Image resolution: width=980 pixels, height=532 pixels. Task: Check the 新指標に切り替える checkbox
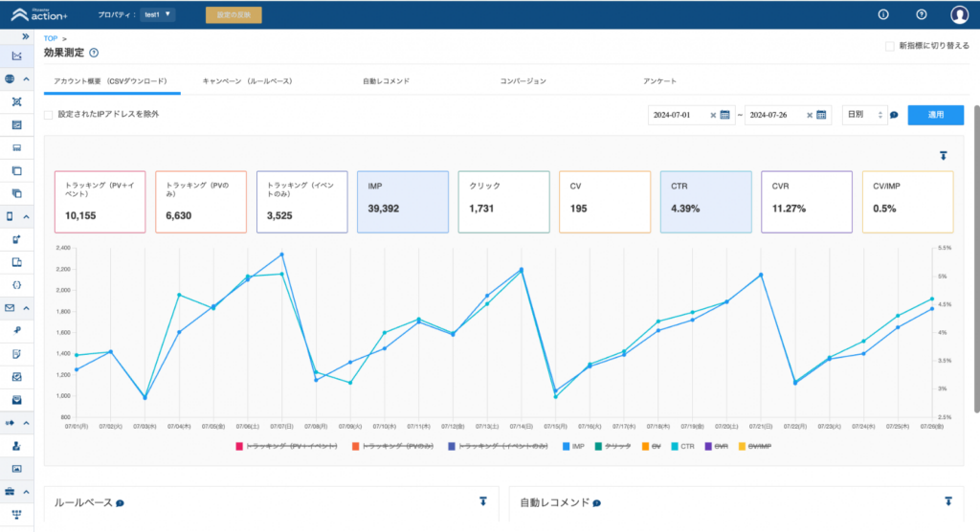click(x=890, y=46)
